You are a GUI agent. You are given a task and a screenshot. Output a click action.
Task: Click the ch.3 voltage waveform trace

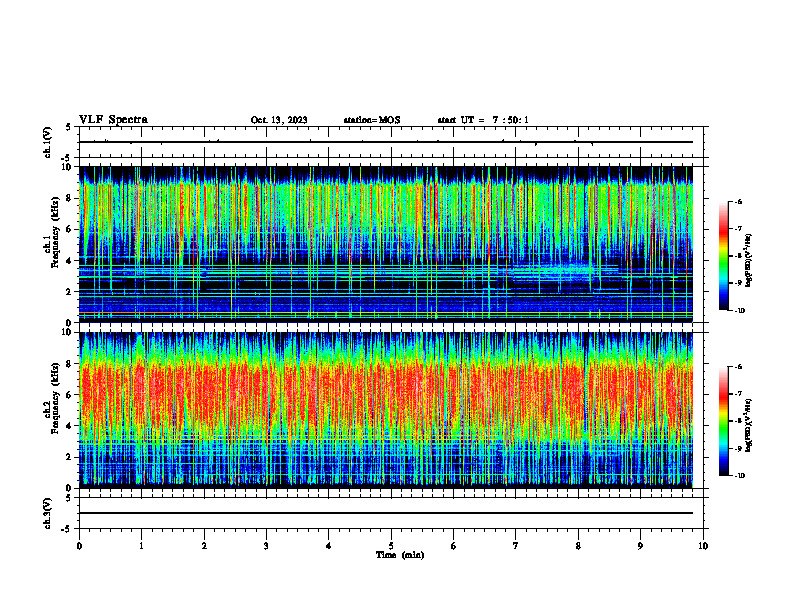pos(385,513)
